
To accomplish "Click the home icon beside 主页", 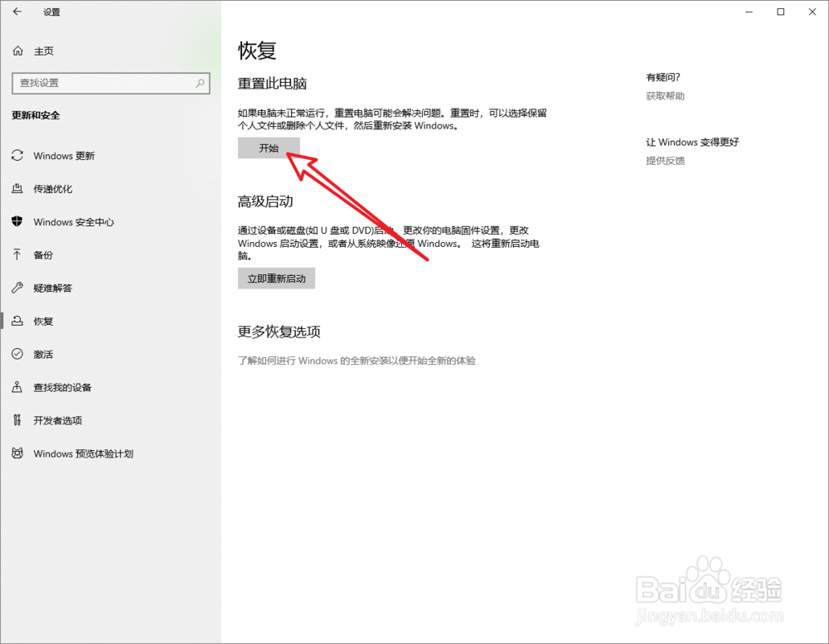I will tap(18, 51).
